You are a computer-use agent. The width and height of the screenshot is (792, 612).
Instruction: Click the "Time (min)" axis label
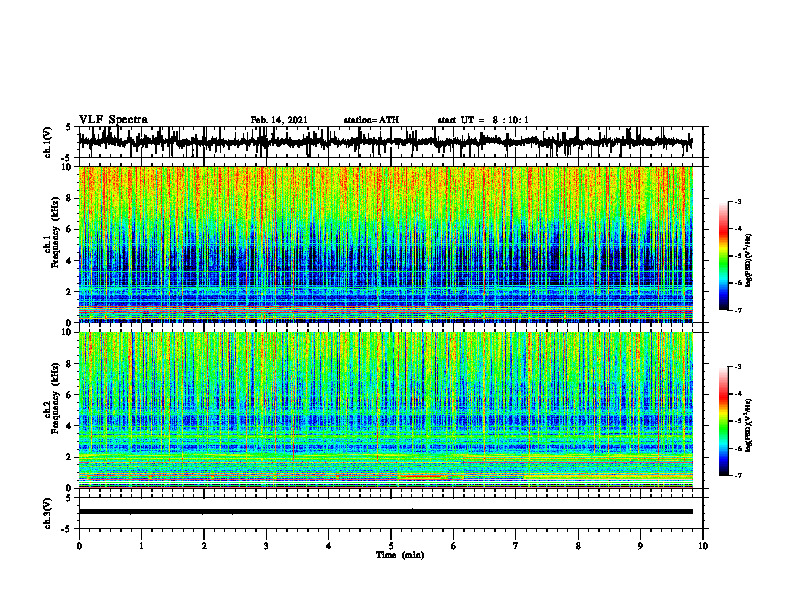pyautogui.click(x=400, y=555)
